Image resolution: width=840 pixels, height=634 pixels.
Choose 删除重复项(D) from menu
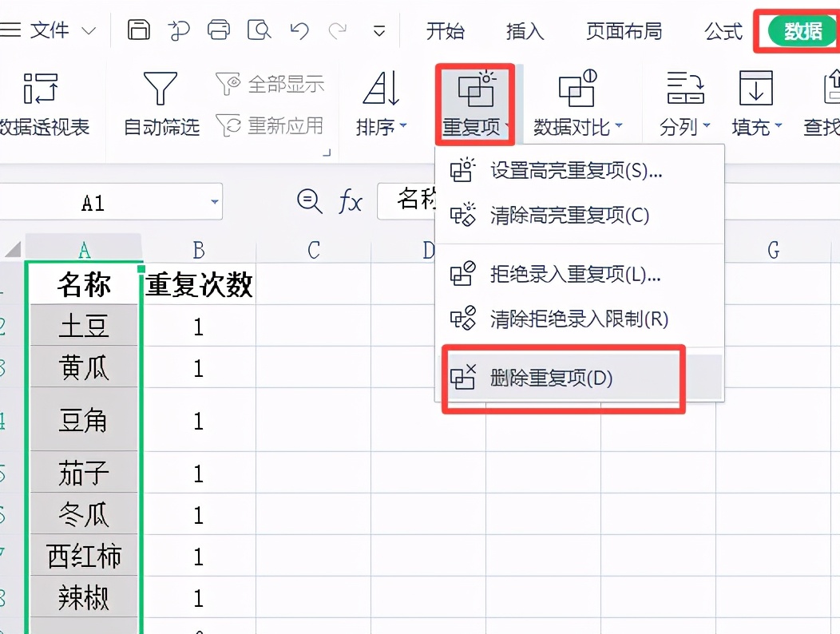(580, 378)
